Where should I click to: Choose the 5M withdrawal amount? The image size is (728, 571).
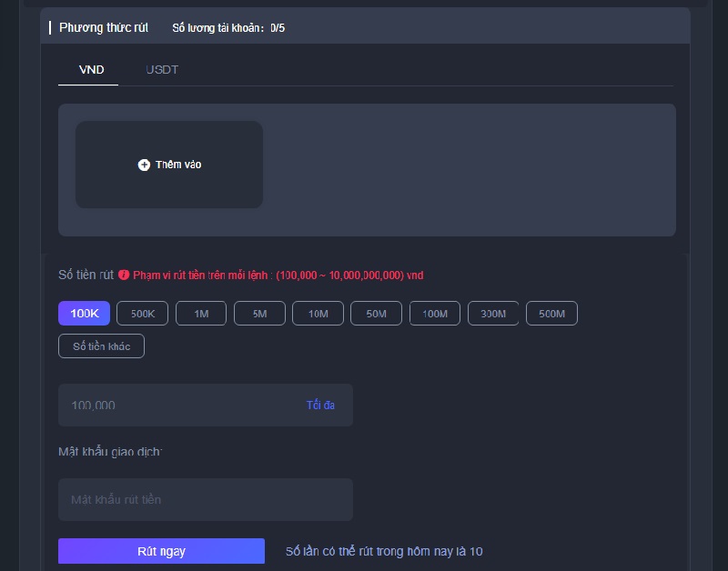point(259,314)
